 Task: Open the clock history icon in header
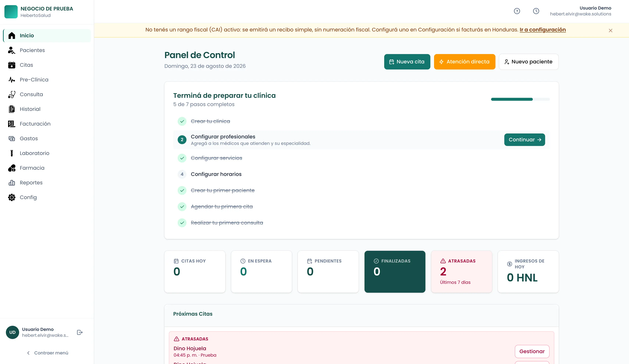coord(536,11)
